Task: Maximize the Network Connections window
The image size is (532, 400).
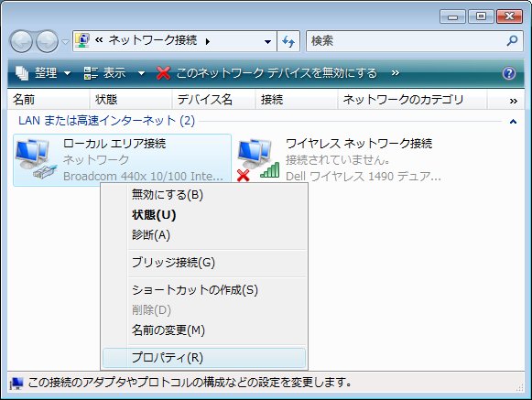Action: click(481, 16)
